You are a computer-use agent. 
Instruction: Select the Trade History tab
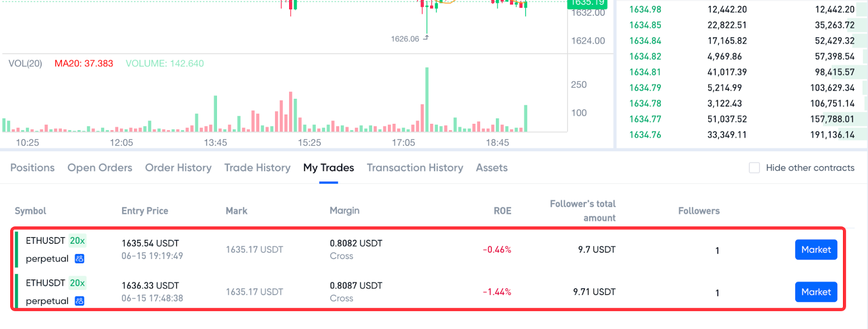point(257,168)
